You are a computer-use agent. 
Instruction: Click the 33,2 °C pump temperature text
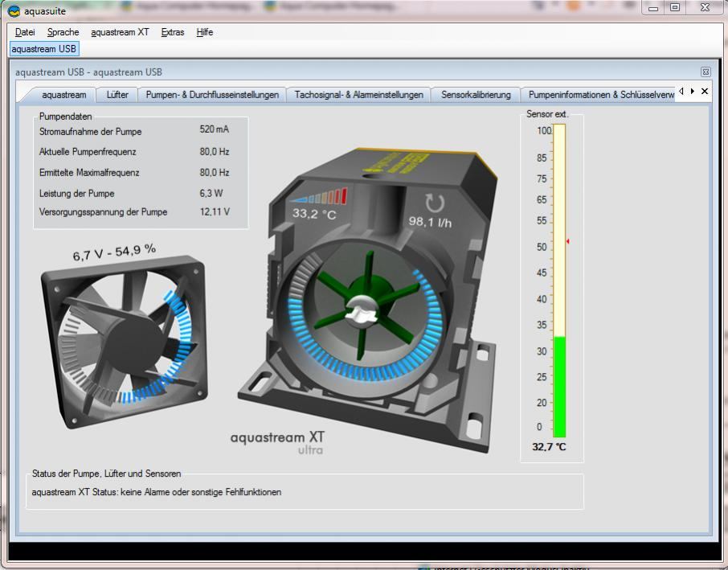tap(314, 214)
